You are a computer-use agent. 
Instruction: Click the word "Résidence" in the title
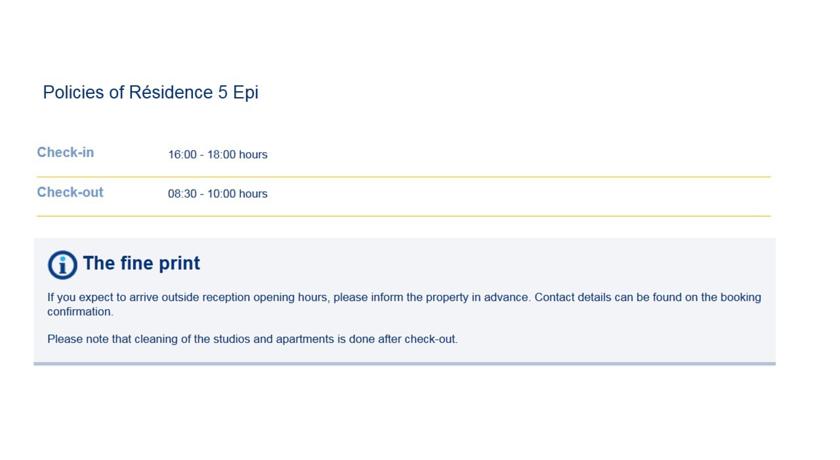coord(171,92)
